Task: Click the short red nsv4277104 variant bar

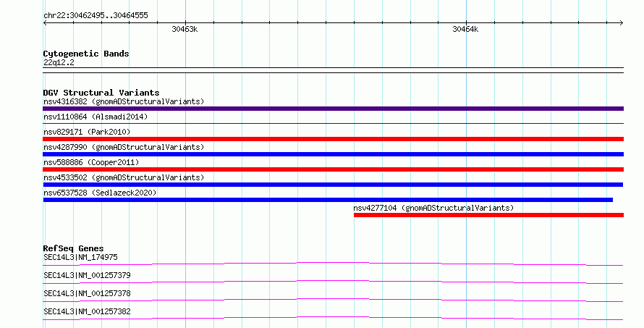Action: pos(488,215)
